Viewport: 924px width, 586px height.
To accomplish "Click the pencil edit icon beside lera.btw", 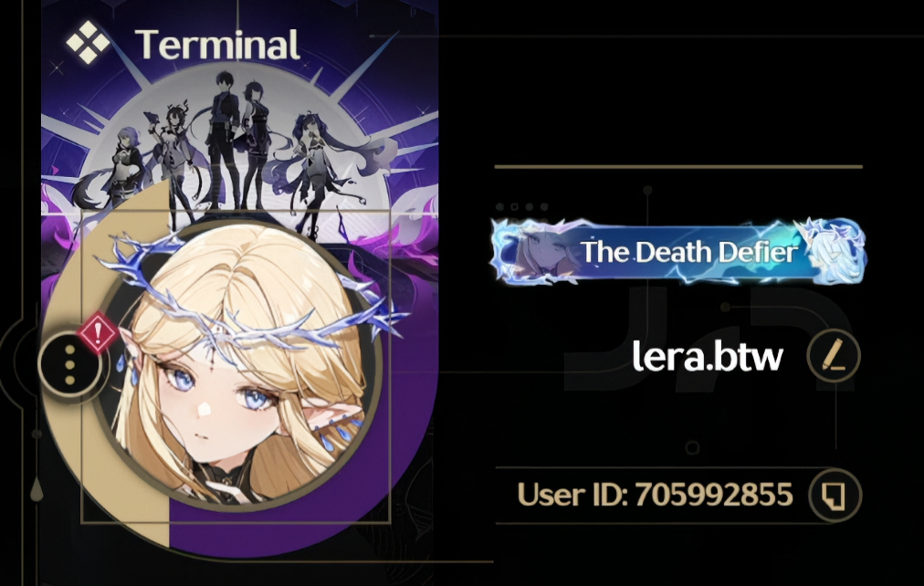I will [x=834, y=356].
